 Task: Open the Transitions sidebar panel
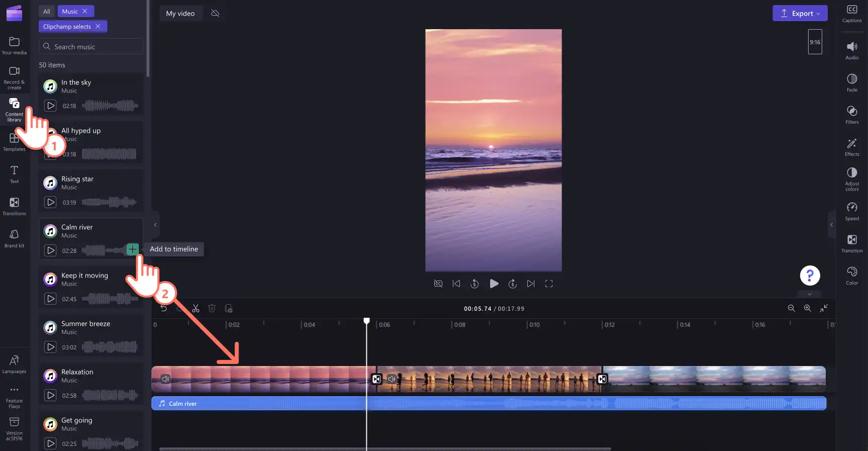[14, 206]
